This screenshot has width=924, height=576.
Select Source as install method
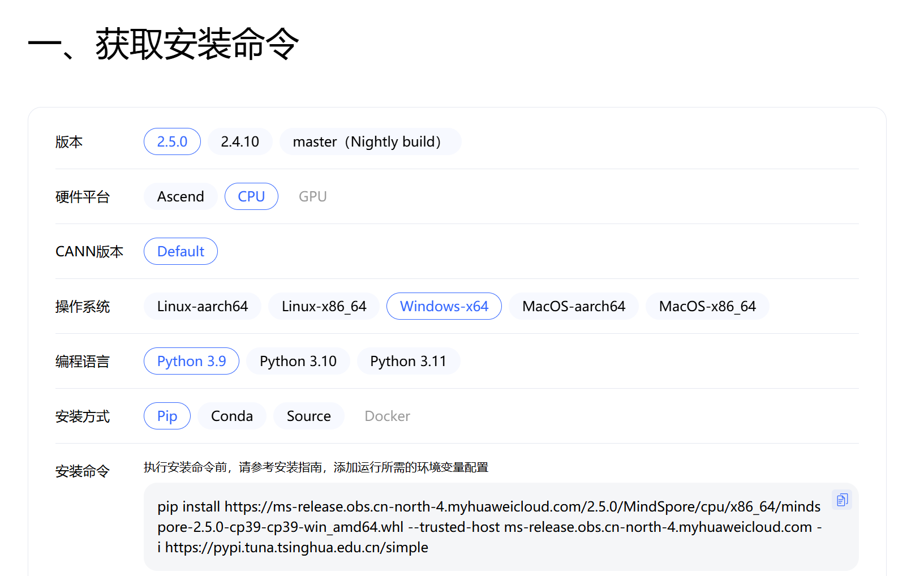[x=308, y=416]
